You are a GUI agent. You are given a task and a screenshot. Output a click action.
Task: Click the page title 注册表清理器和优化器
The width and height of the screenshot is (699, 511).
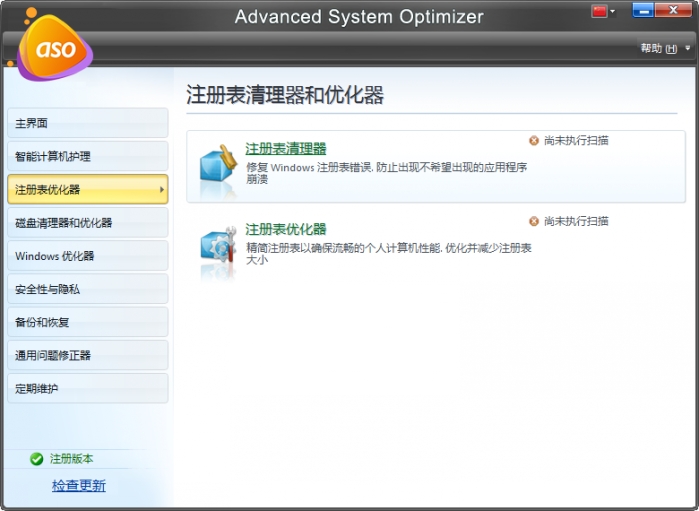click(285, 95)
